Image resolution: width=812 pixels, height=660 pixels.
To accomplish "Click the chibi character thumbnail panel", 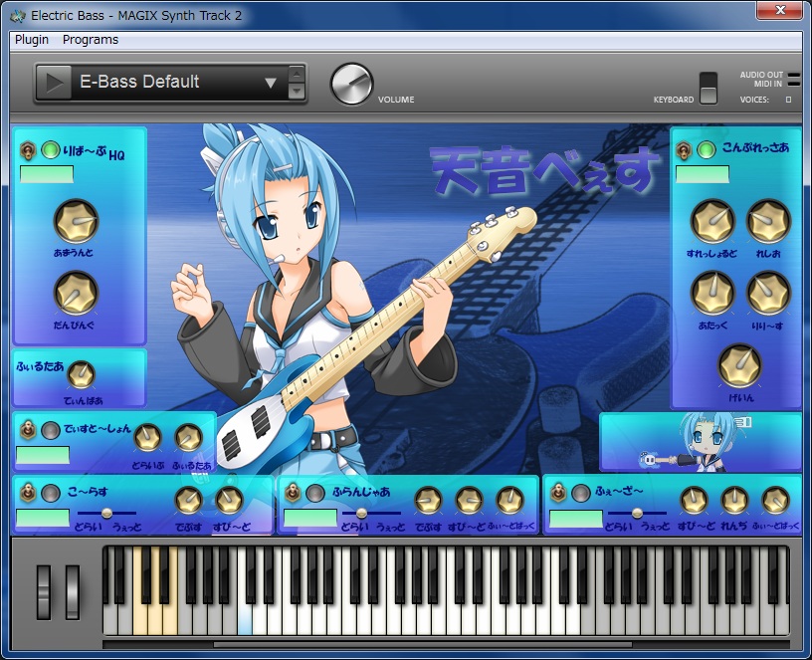I will point(701,442).
